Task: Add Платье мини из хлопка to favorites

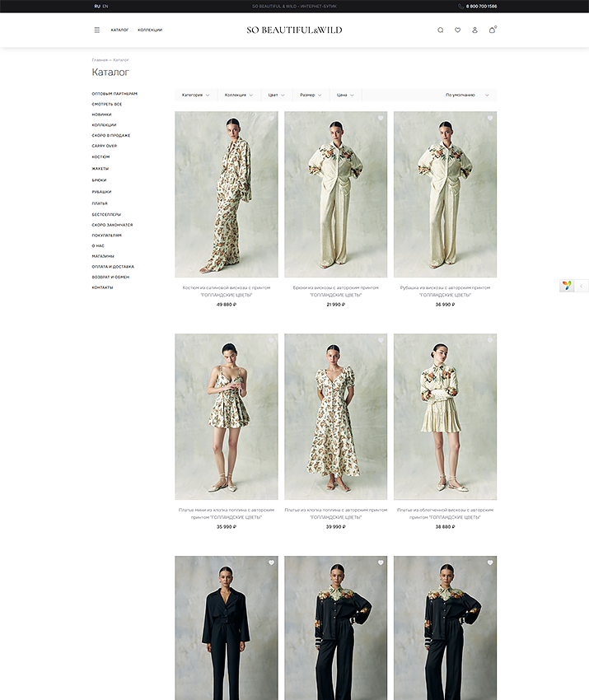Action: tap(271, 341)
